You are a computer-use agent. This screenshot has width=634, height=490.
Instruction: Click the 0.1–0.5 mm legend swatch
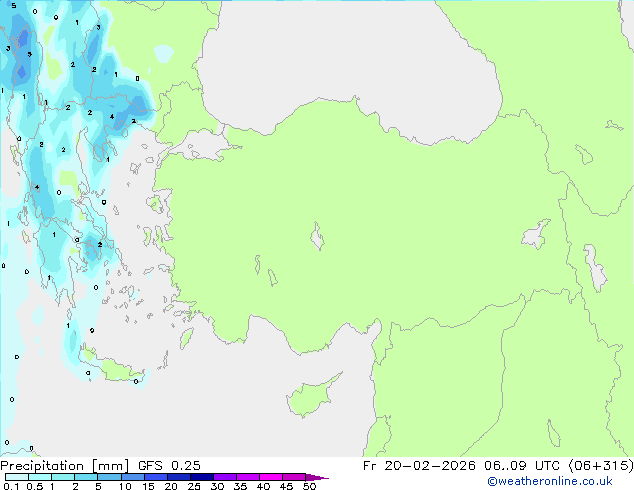[17, 477]
